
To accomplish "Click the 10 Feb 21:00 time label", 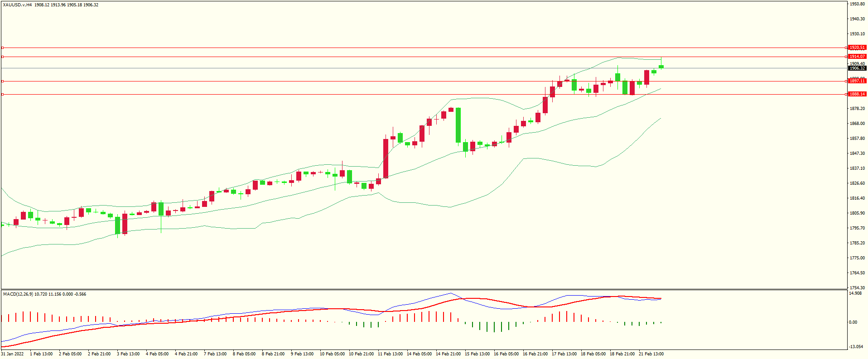I will [x=362, y=354].
